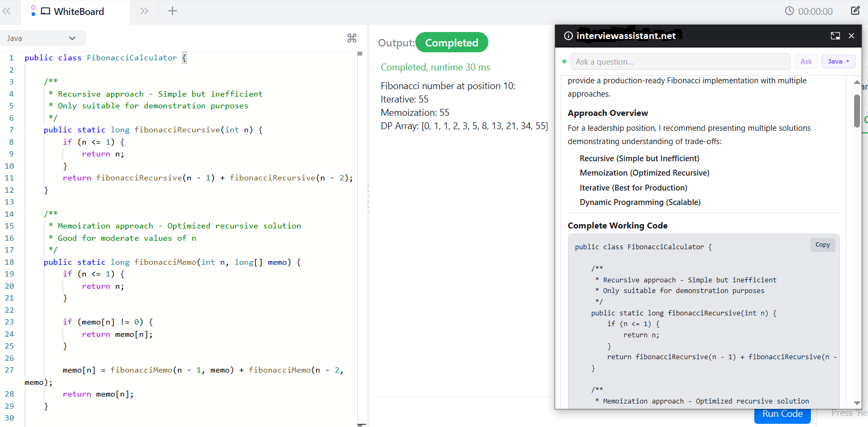Click 'Dynamic Programming (Scalable)' list item

640,202
